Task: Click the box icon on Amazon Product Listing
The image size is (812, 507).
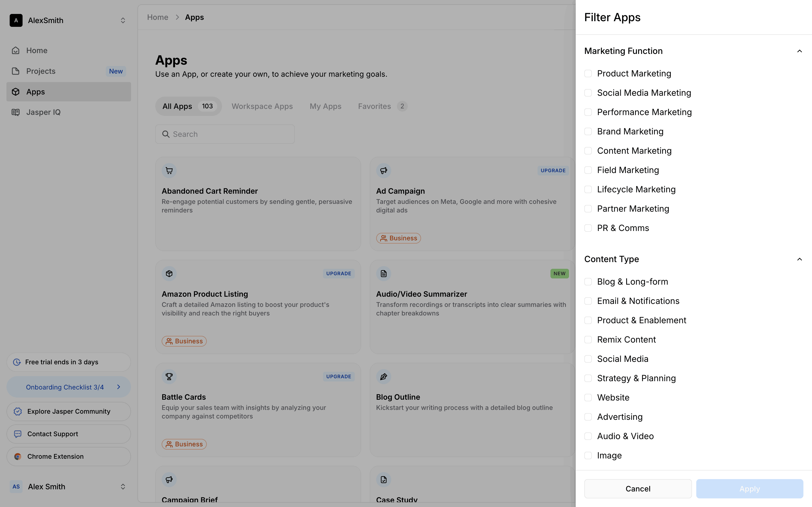Action: [x=169, y=273]
